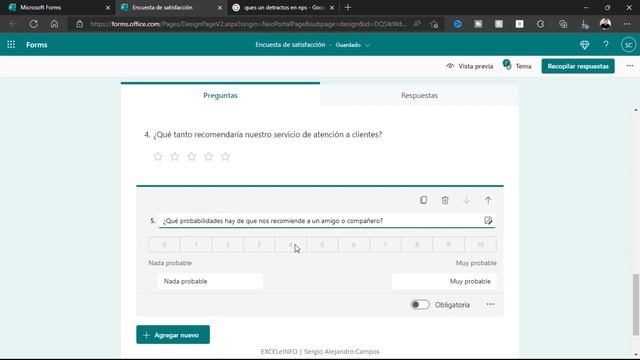Select score 9 on the NPS scale
640x360 pixels.
pos(449,244)
